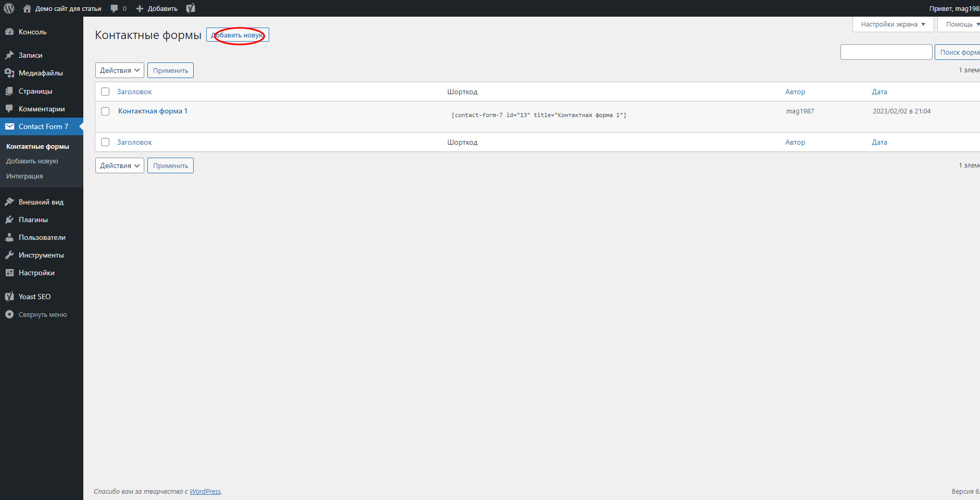
Task: Expand the Настройки экрана panel
Action: (x=893, y=24)
